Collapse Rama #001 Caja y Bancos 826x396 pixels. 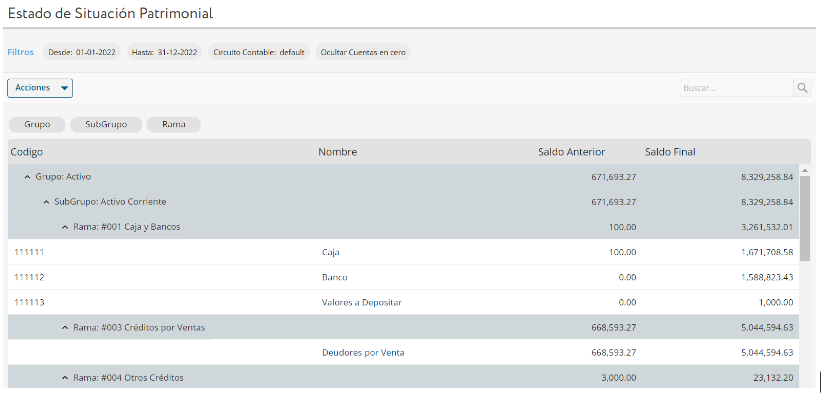point(65,227)
